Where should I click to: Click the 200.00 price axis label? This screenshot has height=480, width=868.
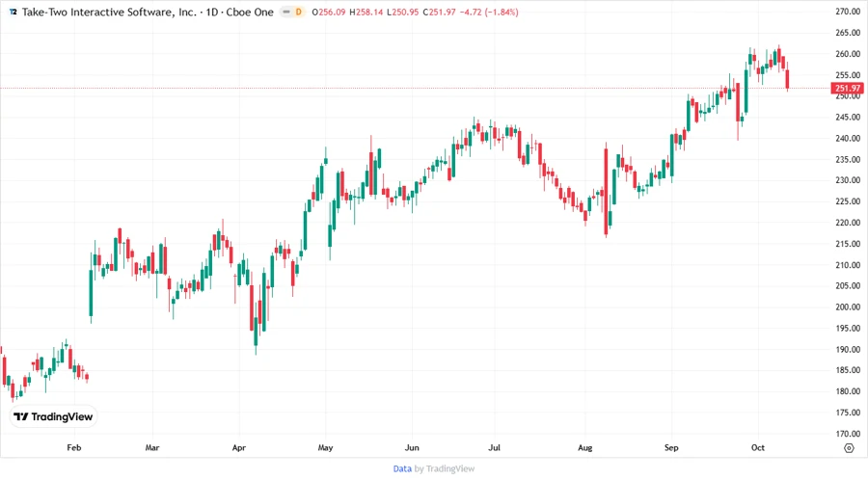848,307
